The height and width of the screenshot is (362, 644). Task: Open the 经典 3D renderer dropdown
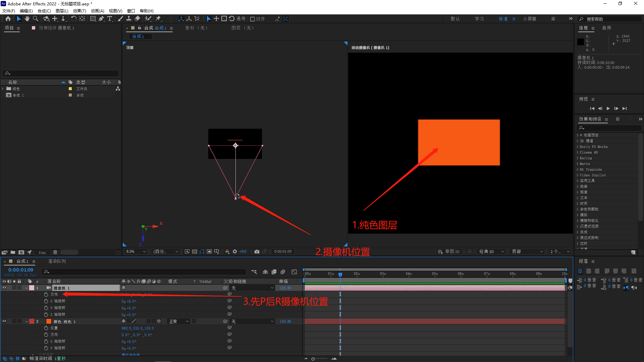491,252
